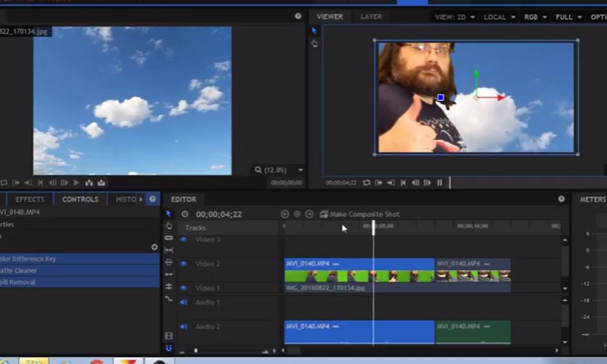607x364 pixels.
Task: Add new effect with plus circle icon
Action: click(x=154, y=247)
